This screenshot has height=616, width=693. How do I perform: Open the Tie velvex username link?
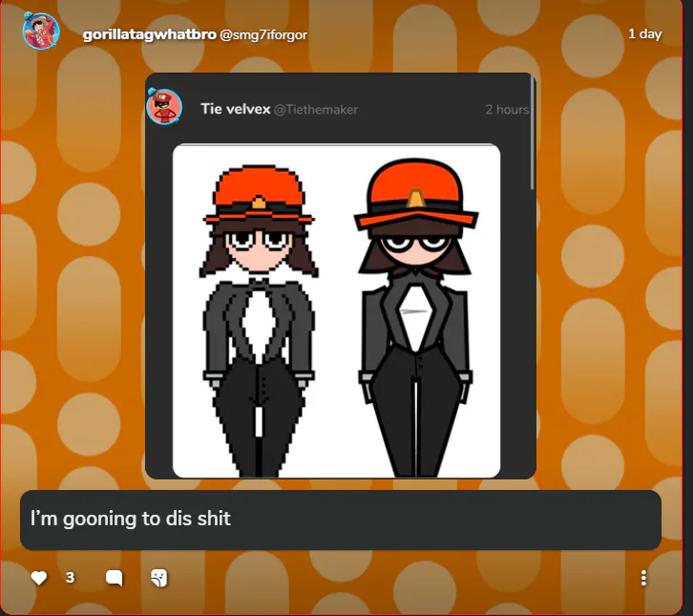click(235, 109)
